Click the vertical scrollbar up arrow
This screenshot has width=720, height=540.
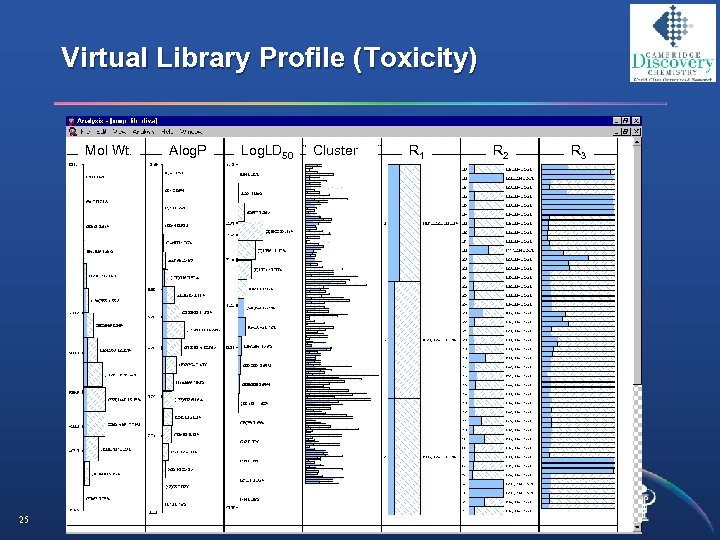click(637, 142)
